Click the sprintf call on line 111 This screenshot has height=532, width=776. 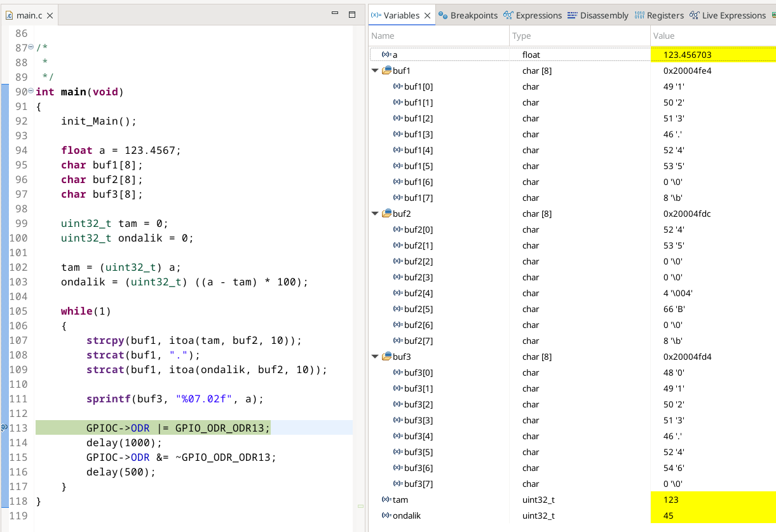(175, 399)
